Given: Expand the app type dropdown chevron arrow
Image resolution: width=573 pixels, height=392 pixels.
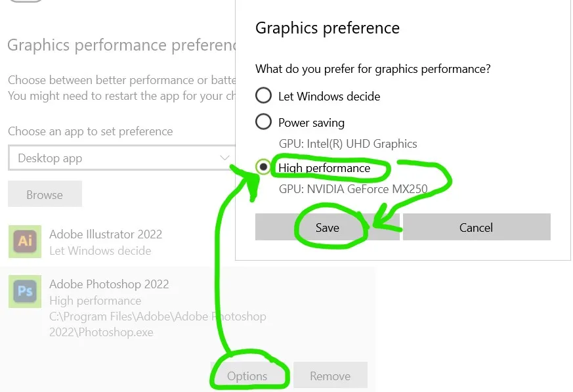Looking at the screenshot, I should [x=225, y=158].
